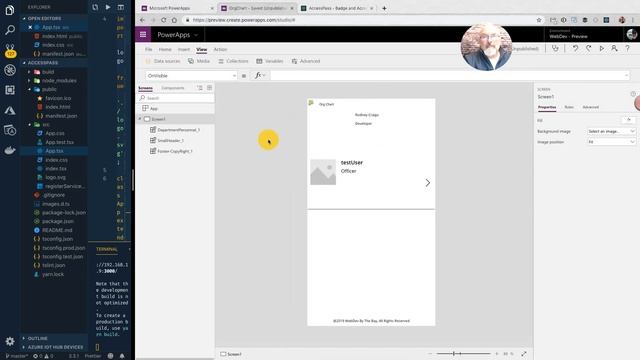This screenshot has width=640, height=360.
Task: Adjust canvas zoom slider
Action: [x=463, y=353]
